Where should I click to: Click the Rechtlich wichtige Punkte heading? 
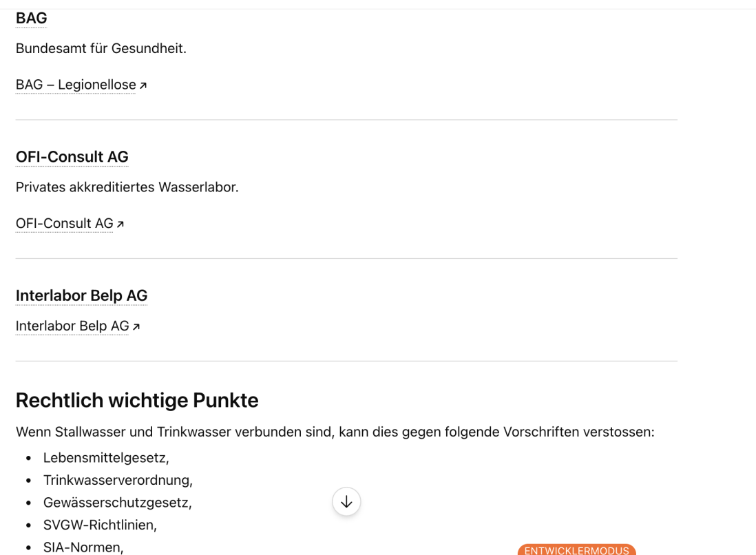tap(137, 401)
